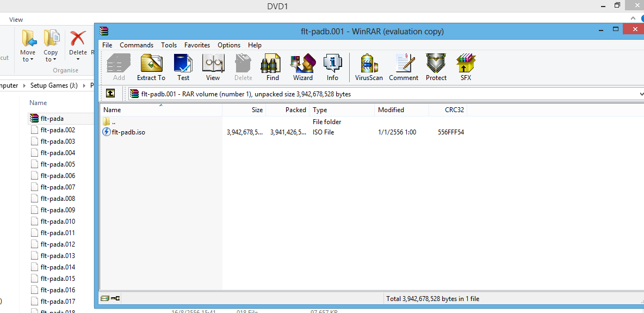Open the File menu in WinRAR
The image size is (644, 313).
pos(107,45)
